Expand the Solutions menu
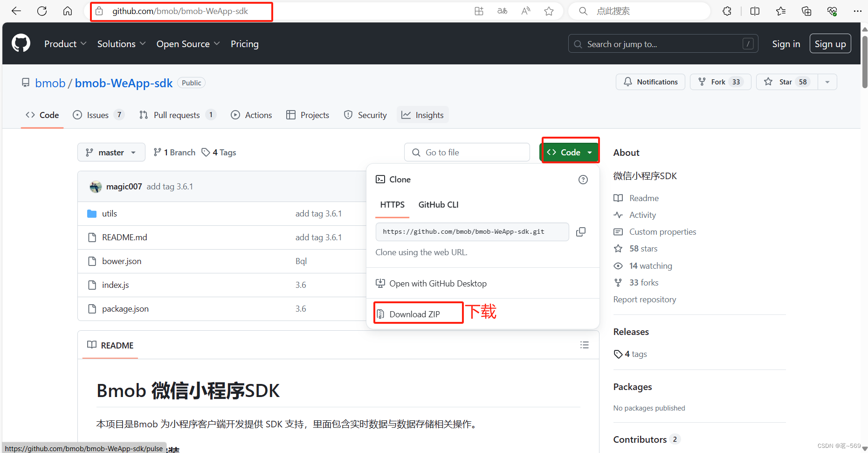The height and width of the screenshot is (453, 868). pyautogui.click(x=121, y=44)
